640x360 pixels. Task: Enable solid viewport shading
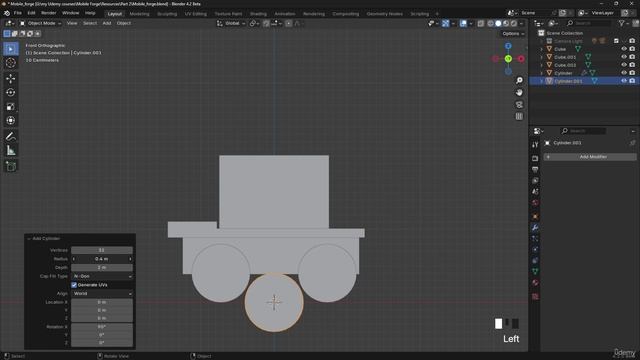click(498, 23)
